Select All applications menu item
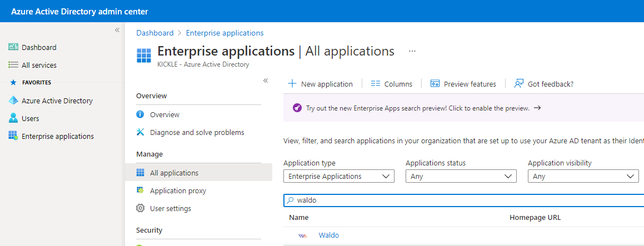Viewport: 644px width, 246px height. pos(174,173)
